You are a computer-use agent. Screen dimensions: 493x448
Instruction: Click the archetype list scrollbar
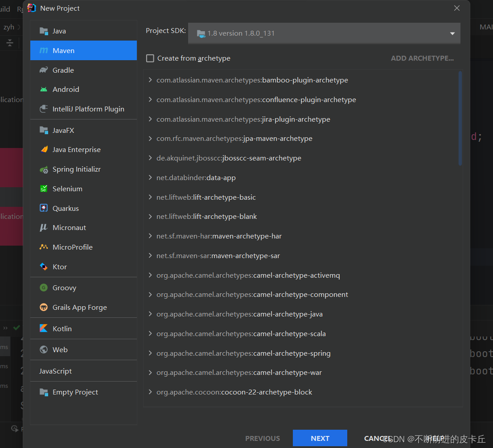pos(460,118)
